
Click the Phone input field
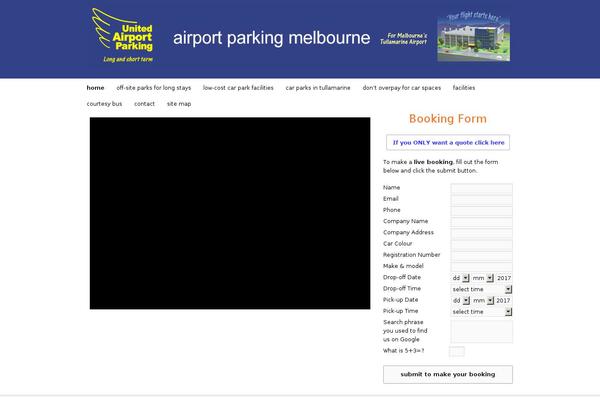coord(481,211)
